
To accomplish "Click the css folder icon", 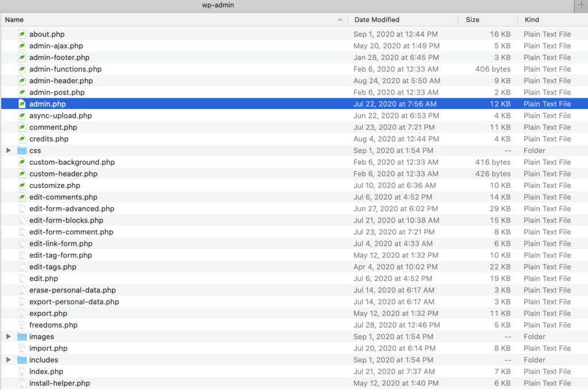I will tap(22, 150).
